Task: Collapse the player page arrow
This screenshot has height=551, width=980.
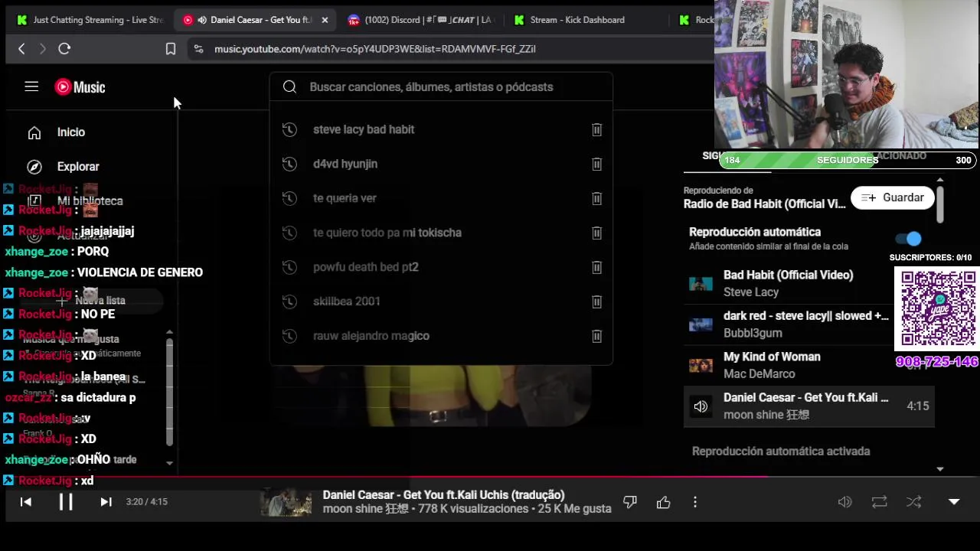Action: coord(954,502)
